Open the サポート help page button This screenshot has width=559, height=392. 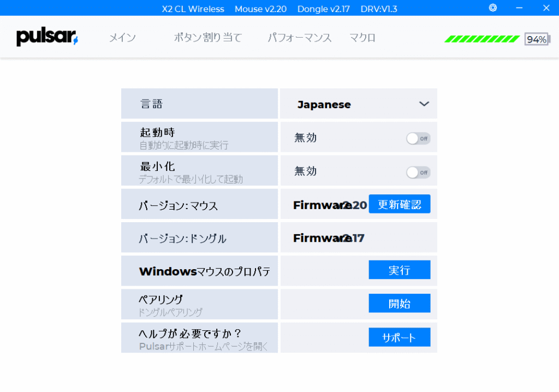point(399,337)
